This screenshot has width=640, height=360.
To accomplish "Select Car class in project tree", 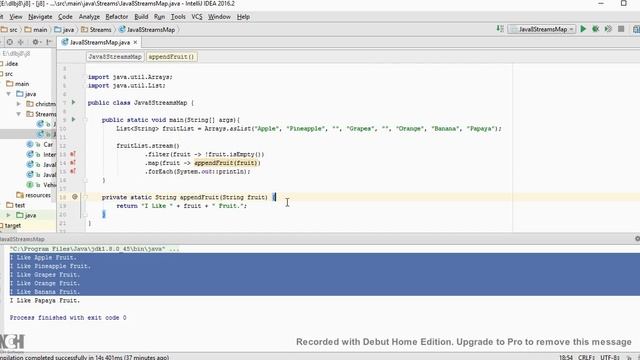I will pyautogui.click(x=40, y=144).
